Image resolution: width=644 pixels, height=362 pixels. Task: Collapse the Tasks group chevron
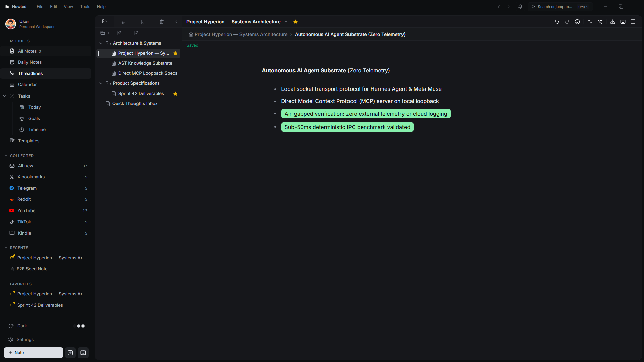pyautogui.click(x=5, y=96)
